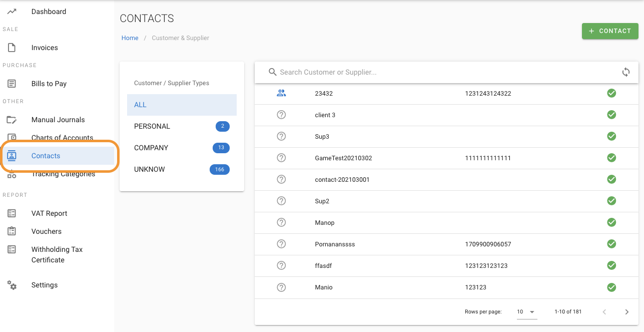Image resolution: width=644 pixels, height=332 pixels.
Task: Click question mark icon beside Pornananssss
Action: (281, 244)
